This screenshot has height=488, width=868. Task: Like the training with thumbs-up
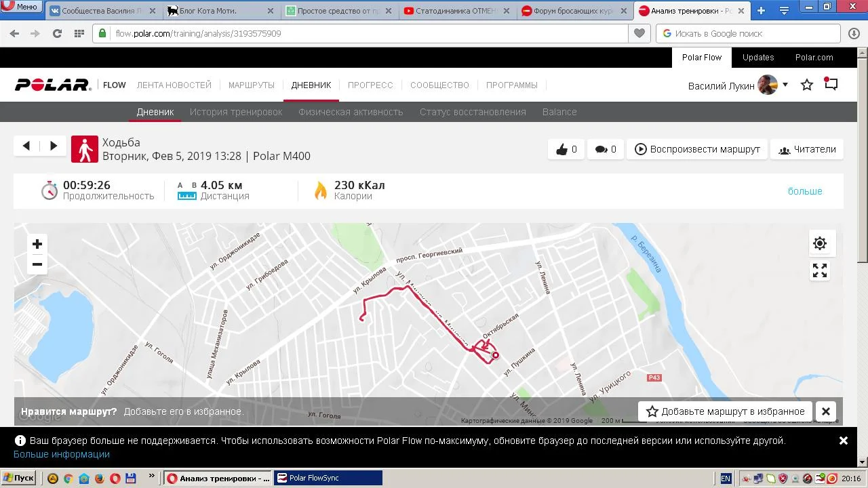pos(566,149)
